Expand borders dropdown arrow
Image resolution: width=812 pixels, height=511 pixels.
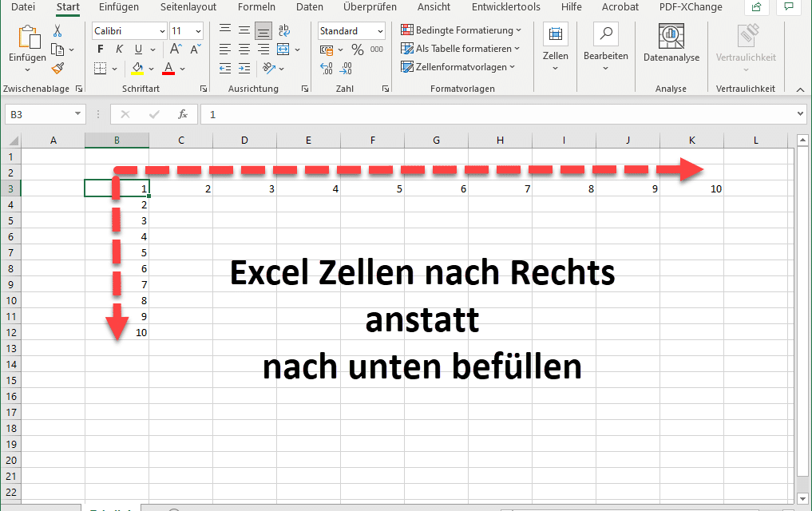pos(114,69)
